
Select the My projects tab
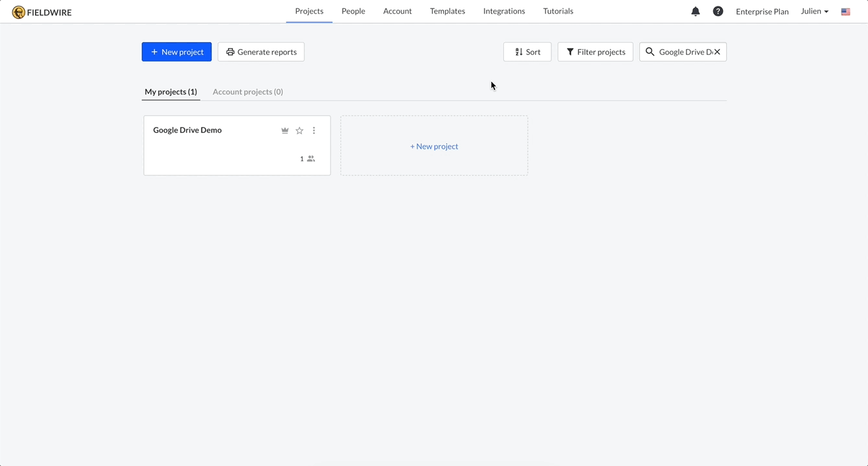tap(170, 91)
